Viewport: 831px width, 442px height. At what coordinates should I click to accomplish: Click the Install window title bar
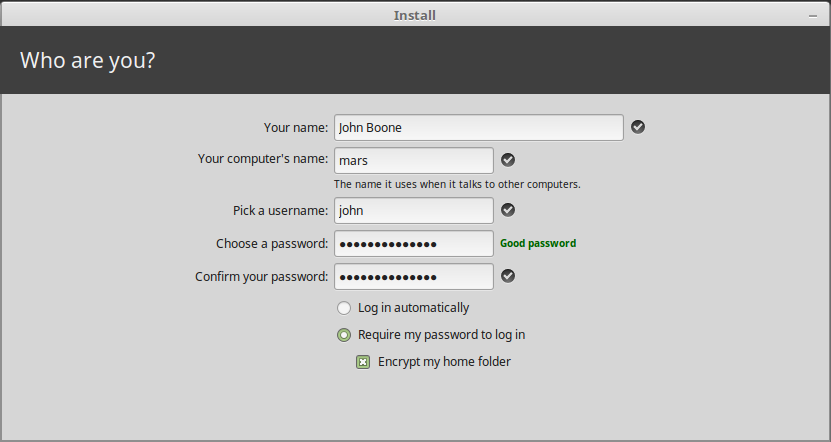pos(414,15)
